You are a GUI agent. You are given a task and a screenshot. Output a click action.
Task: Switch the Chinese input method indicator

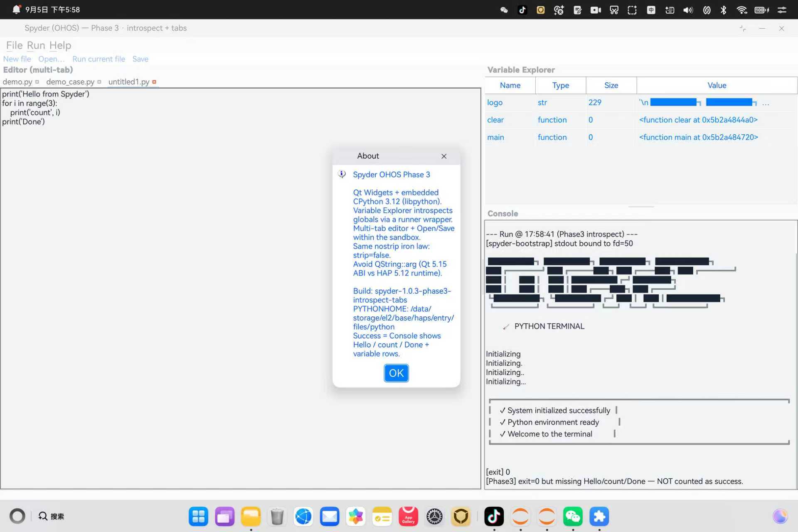tap(651, 10)
